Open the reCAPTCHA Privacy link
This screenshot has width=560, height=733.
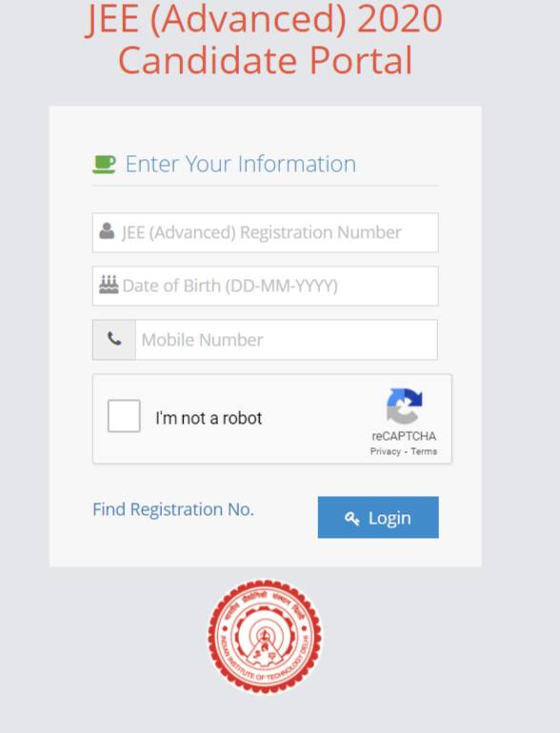(x=386, y=451)
